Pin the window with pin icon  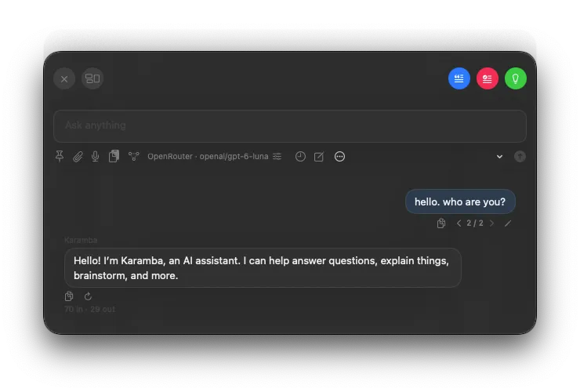click(x=60, y=157)
